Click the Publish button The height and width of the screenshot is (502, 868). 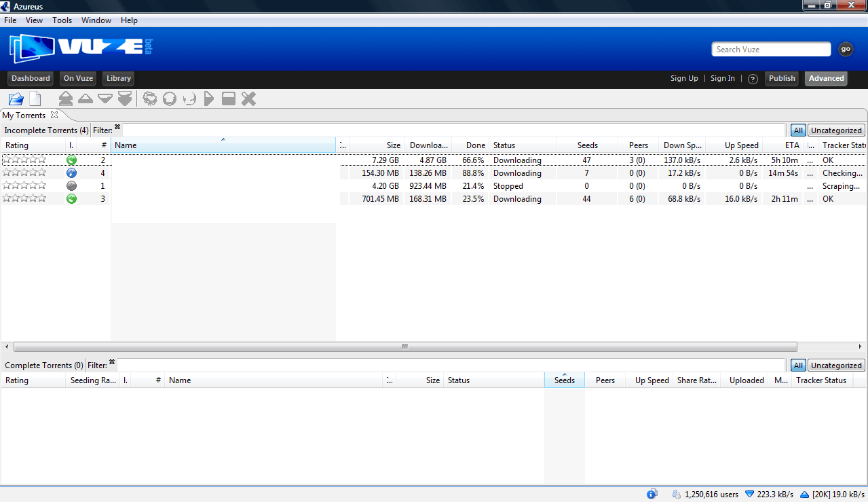[781, 78]
